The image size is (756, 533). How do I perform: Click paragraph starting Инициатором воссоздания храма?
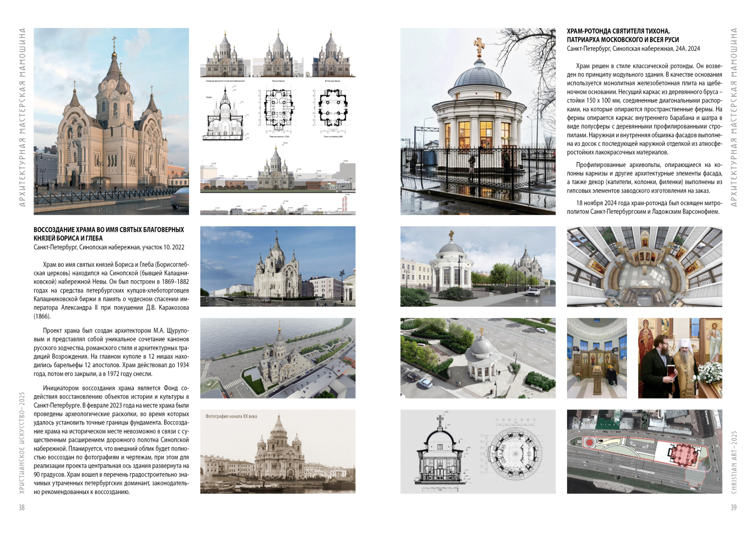pos(111,440)
